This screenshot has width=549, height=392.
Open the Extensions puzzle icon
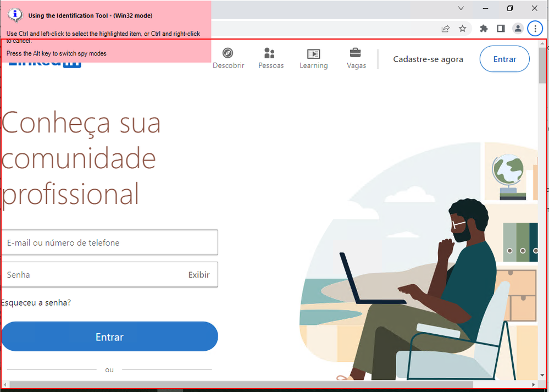(x=484, y=29)
